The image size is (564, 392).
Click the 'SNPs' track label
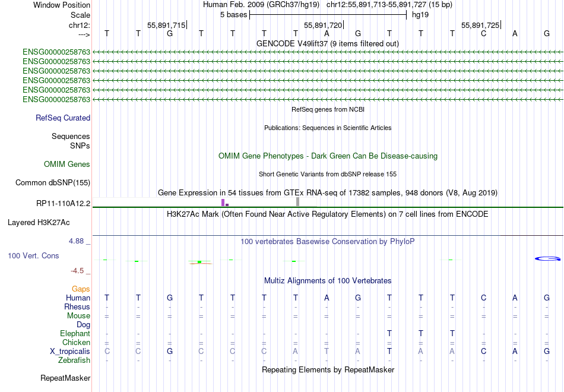[x=80, y=146]
